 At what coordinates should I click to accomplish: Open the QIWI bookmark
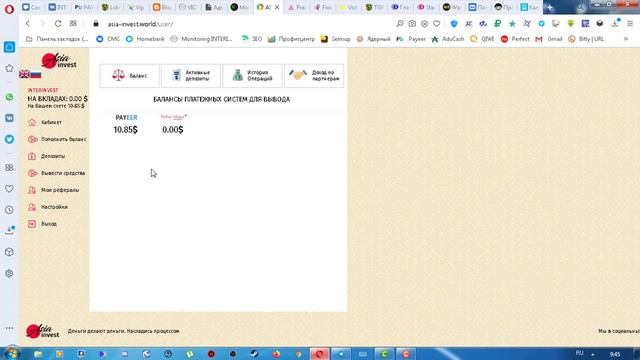point(482,39)
